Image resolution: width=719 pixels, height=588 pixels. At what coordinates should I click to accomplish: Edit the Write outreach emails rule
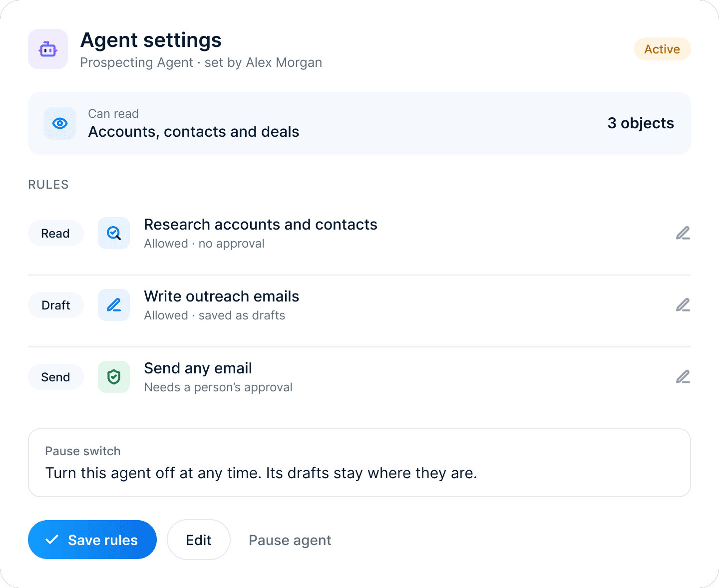pyautogui.click(x=683, y=305)
